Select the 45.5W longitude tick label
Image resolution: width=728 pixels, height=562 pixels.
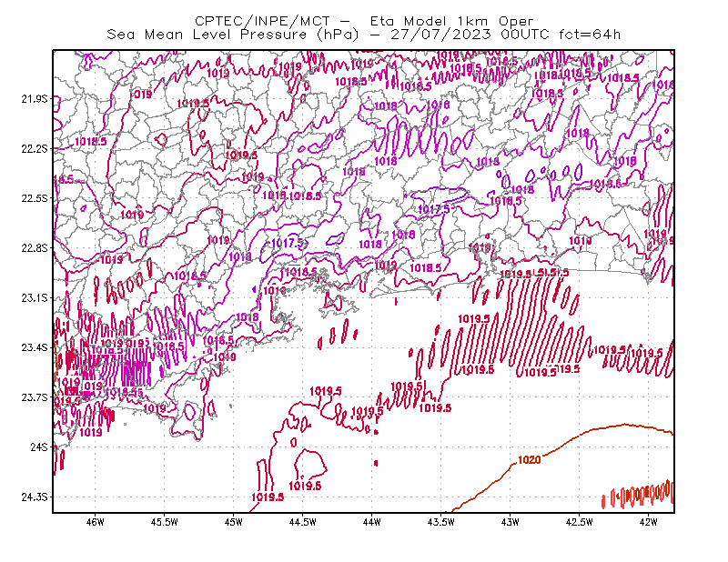[165, 522]
